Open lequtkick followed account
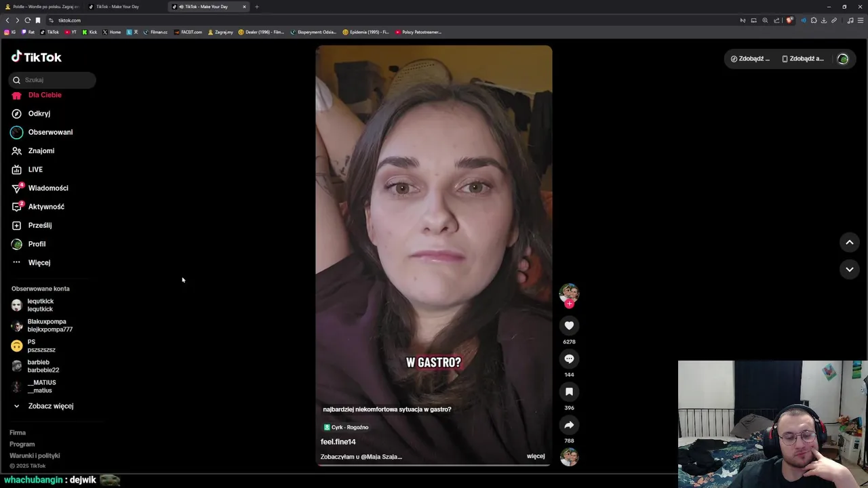 click(33, 305)
